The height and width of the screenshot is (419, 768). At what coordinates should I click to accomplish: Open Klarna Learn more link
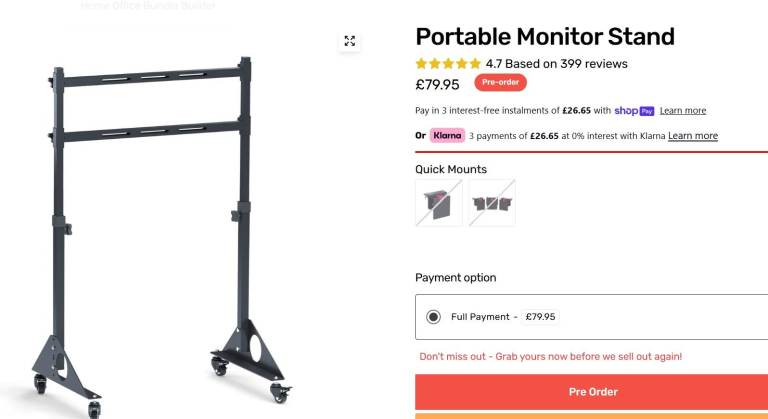click(x=693, y=136)
